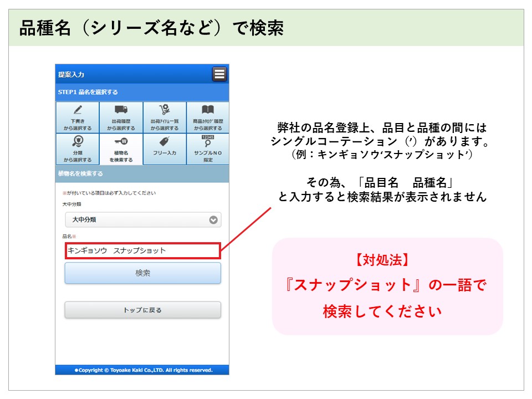The image size is (532, 399).
Task: Pick the 分類 magnifier-flower icon tile
Action: [x=78, y=149]
